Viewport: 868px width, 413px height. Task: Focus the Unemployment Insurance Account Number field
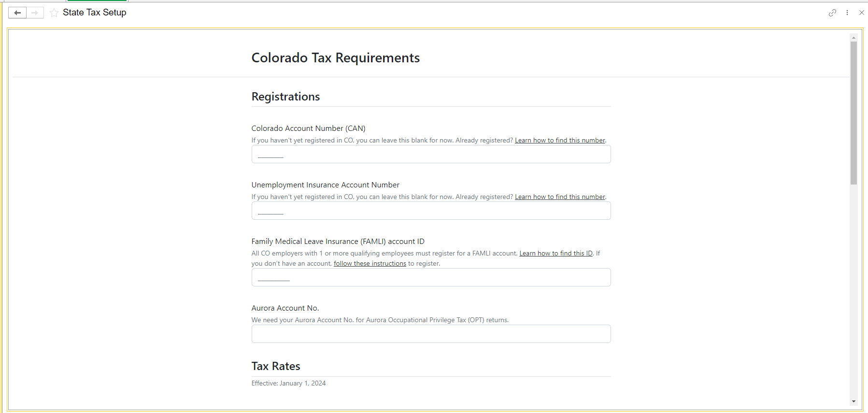431,211
